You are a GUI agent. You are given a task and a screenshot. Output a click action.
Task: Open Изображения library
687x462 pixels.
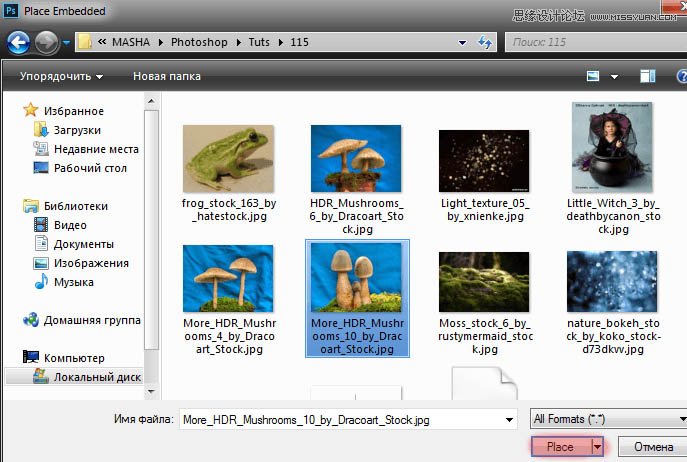[91, 263]
